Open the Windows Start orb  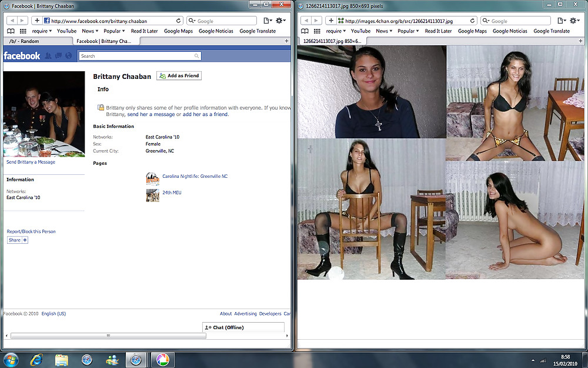(11, 359)
